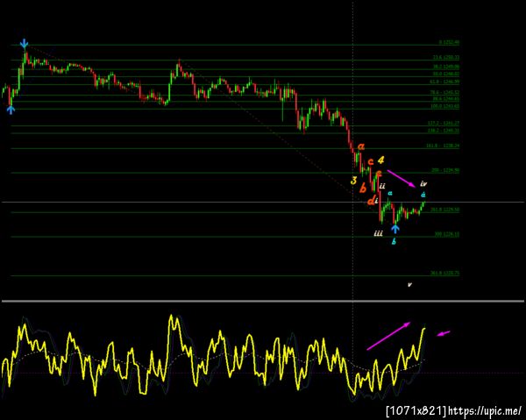Select the Fibonacci 0 level label
Image resolution: width=526 pixels, height=420 pixels.
449,42
